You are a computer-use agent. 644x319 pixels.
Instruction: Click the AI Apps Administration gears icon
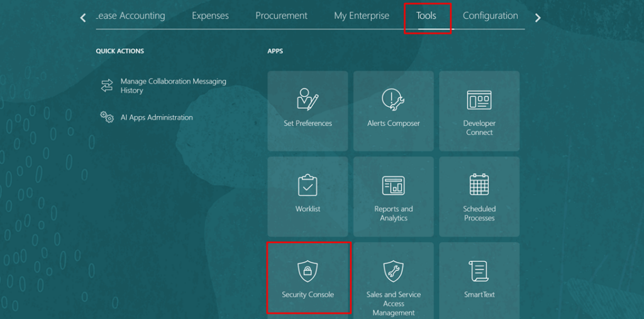[x=107, y=117]
